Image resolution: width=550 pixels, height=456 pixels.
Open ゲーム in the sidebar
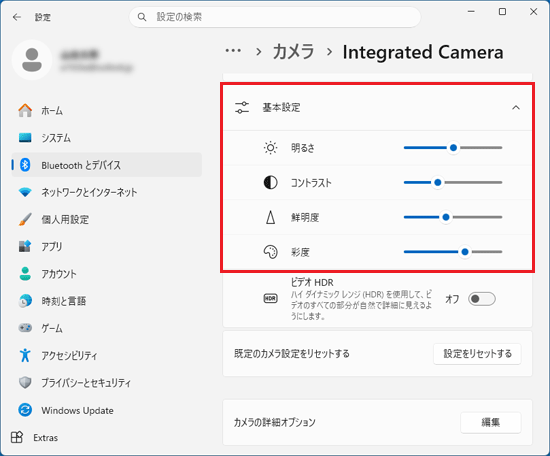[x=107, y=328]
